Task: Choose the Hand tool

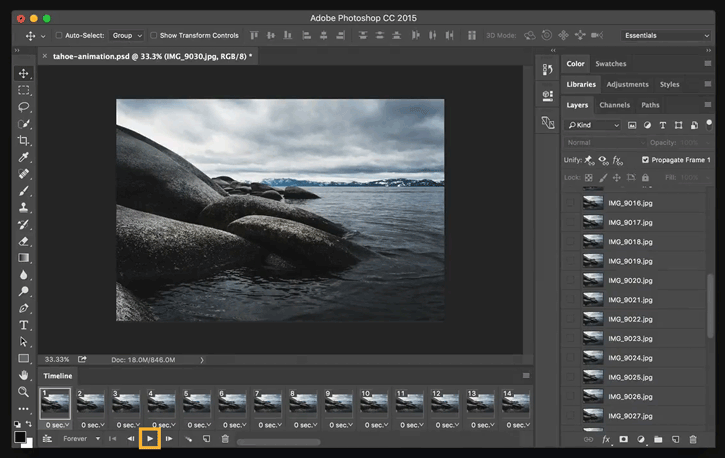Action: pos(24,375)
